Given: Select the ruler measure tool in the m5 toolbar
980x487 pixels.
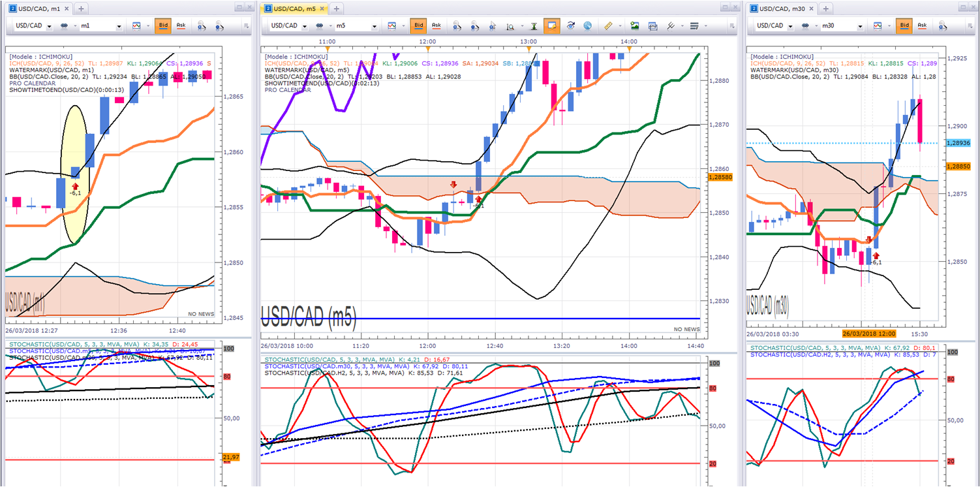Looking at the screenshot, I should [607, 26].
